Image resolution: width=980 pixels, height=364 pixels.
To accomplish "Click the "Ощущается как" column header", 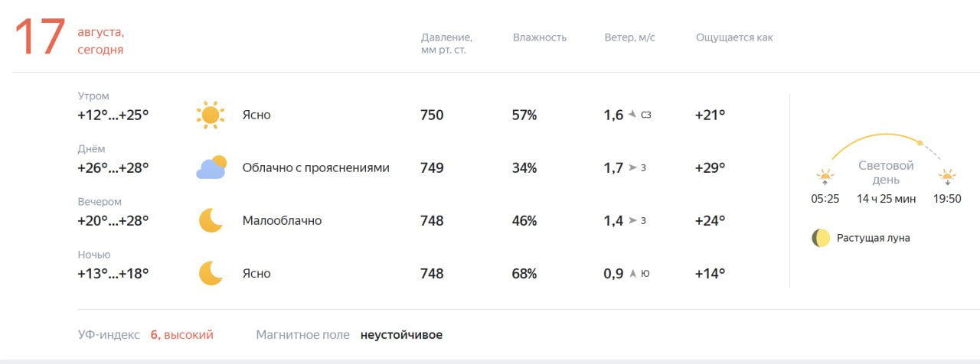I will pyautogui.click(x=734, y=37).
